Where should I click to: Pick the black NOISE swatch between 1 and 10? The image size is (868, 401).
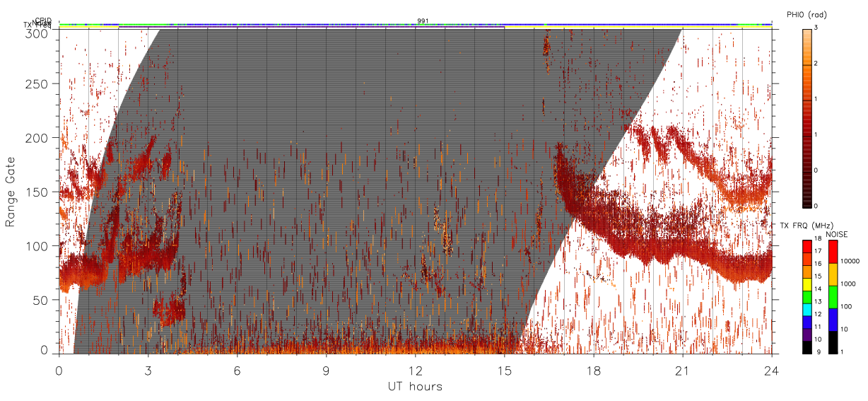[833, 341]
